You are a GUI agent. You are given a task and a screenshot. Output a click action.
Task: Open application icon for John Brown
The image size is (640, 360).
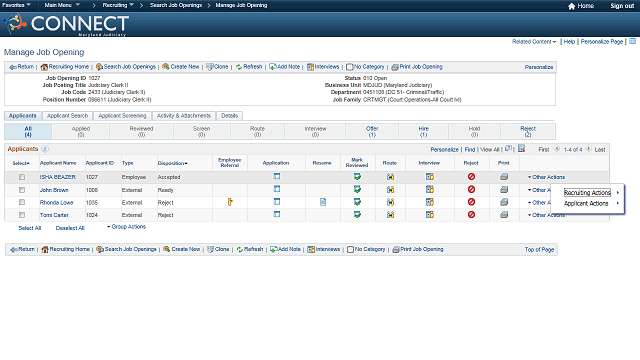[277, 189]
